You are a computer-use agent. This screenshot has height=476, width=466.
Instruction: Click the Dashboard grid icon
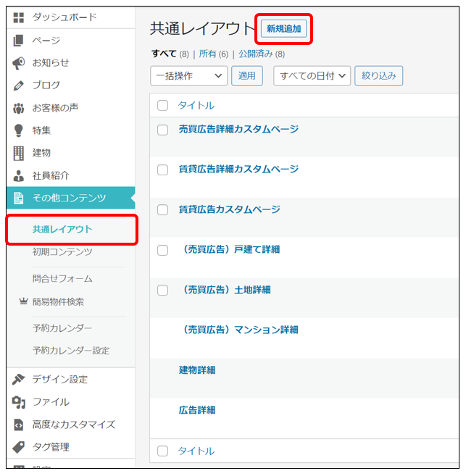click(19, 17)
